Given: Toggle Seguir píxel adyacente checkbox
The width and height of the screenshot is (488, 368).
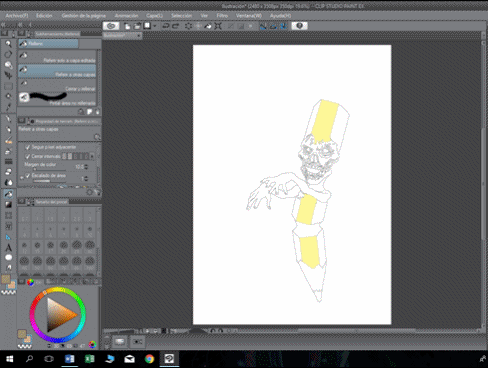Looking at the screenshot, I should click(x=28, y=147).
